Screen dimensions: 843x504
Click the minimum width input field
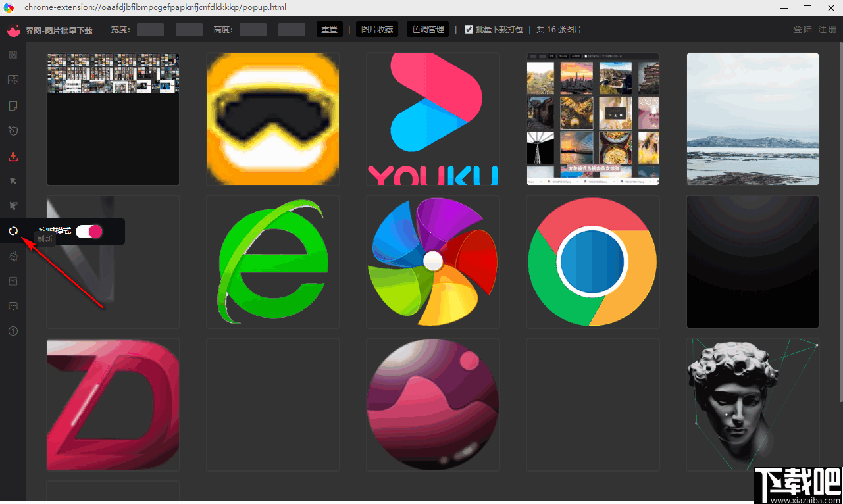pos(150,30)
